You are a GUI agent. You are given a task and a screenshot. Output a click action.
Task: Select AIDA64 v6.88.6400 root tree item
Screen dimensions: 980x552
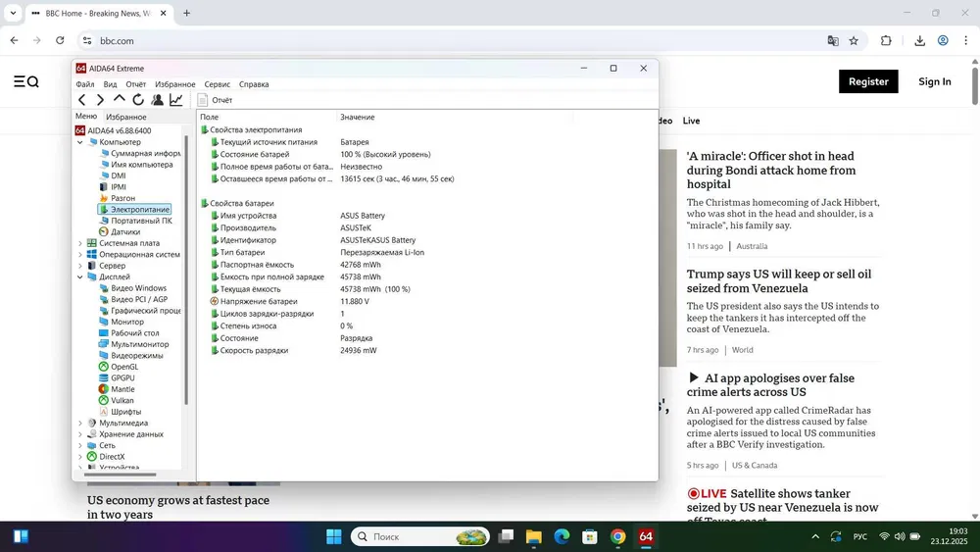(x=113, y=130)
